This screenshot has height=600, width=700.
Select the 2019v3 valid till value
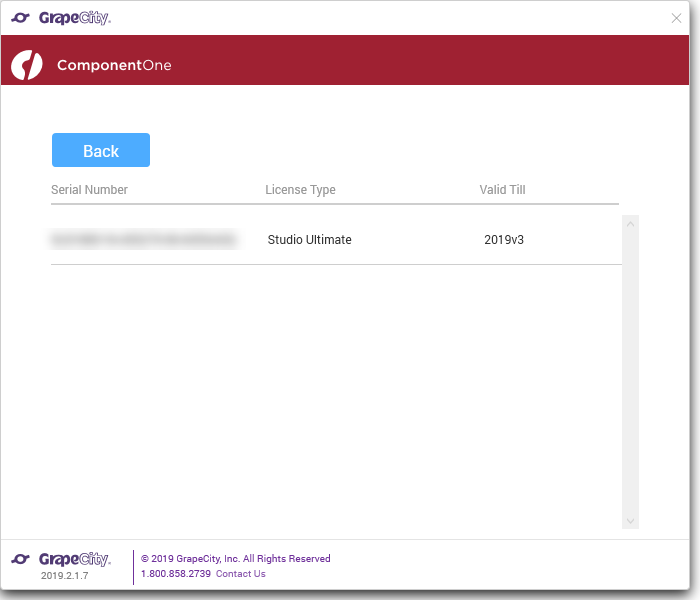[x=504, y=240]
